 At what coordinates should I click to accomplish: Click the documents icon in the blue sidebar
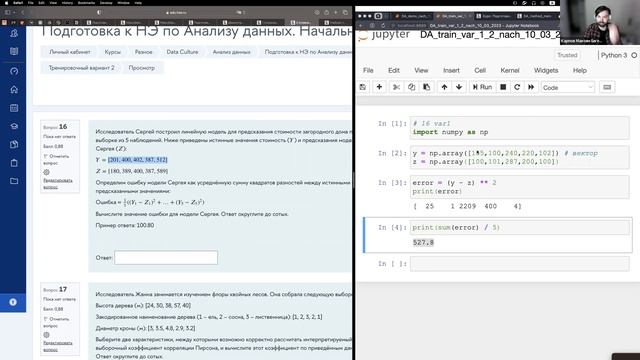(14, 144)
